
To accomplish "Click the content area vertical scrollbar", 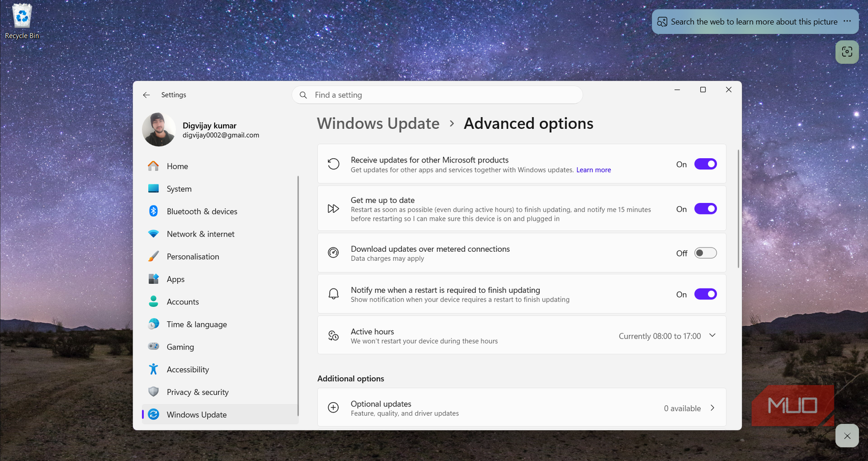I will (x=738, y=209).
